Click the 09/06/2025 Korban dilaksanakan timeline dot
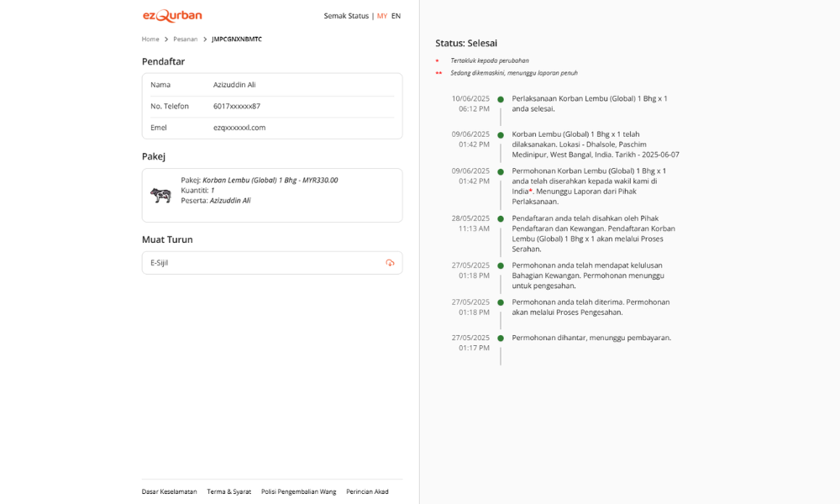Viewport: 840px width, 504px height. point(501,135)
